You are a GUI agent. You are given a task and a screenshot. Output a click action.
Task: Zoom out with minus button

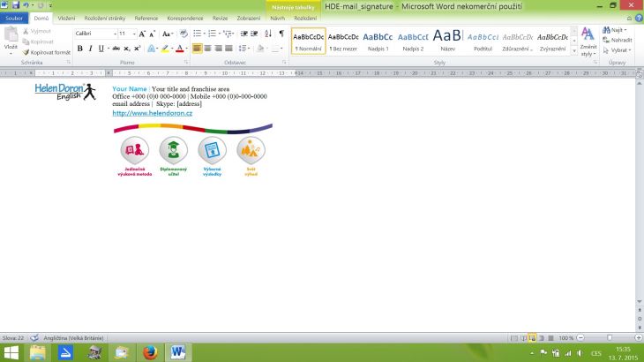580,338
